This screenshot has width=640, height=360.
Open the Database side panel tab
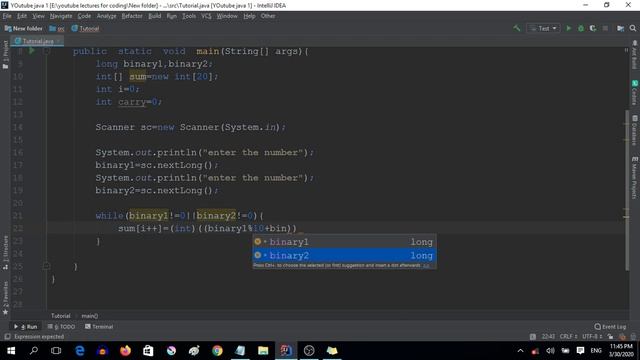pos(635,130)
